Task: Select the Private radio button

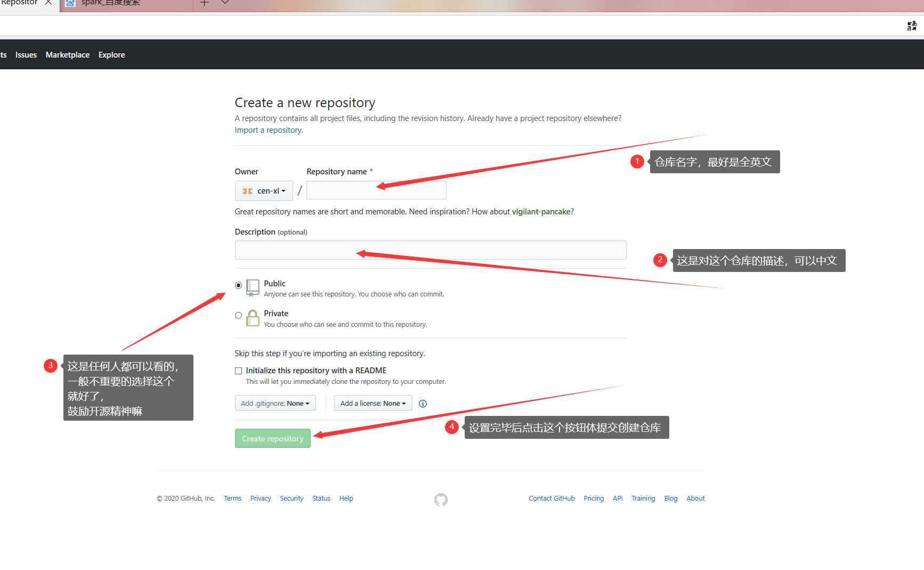Action: (238, 315)
